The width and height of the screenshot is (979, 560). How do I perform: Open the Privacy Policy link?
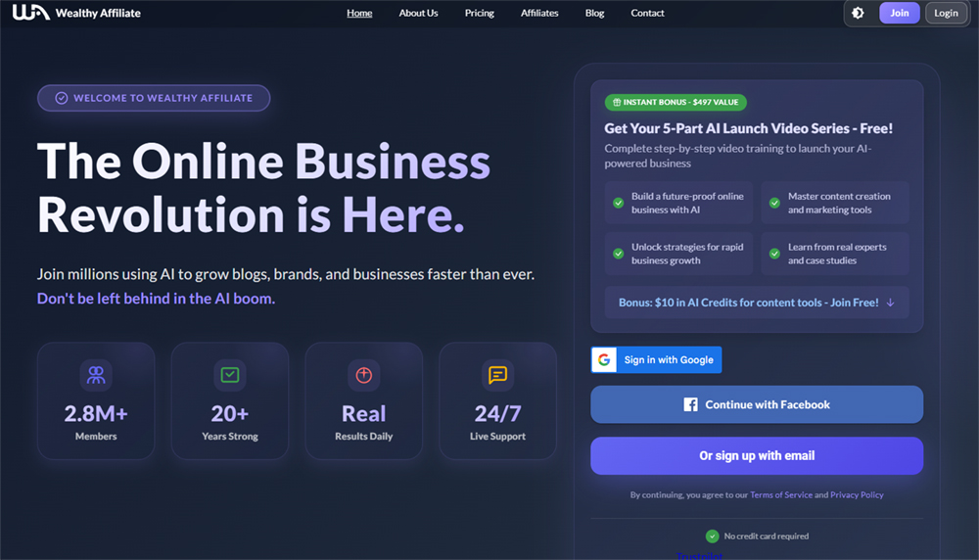click(x=857, y=495)
